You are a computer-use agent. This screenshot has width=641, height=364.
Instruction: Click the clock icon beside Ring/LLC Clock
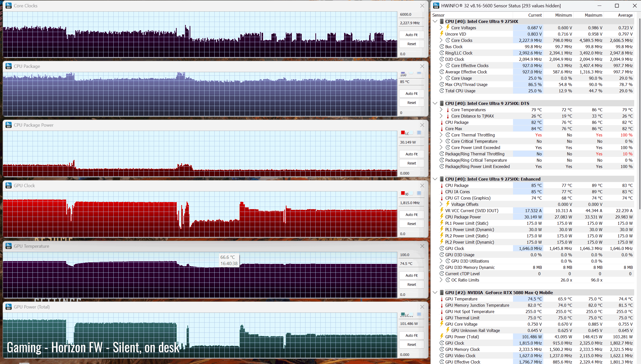pos(442,53)
